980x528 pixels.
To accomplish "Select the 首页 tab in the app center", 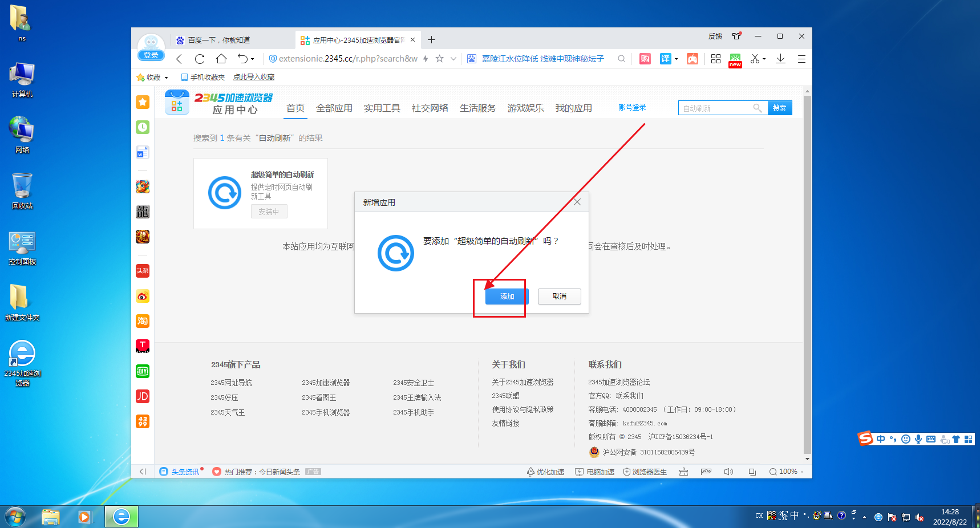I will [295, 108].
